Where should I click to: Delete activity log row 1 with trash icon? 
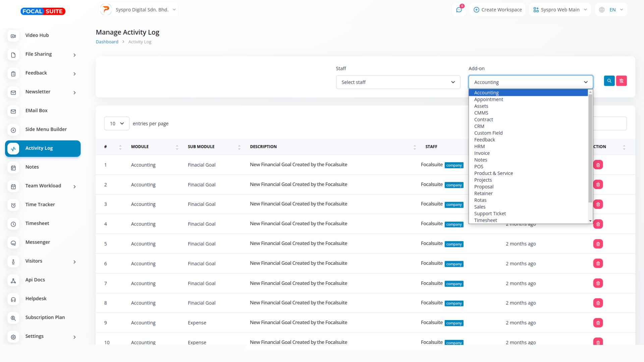tap(598, 165)
